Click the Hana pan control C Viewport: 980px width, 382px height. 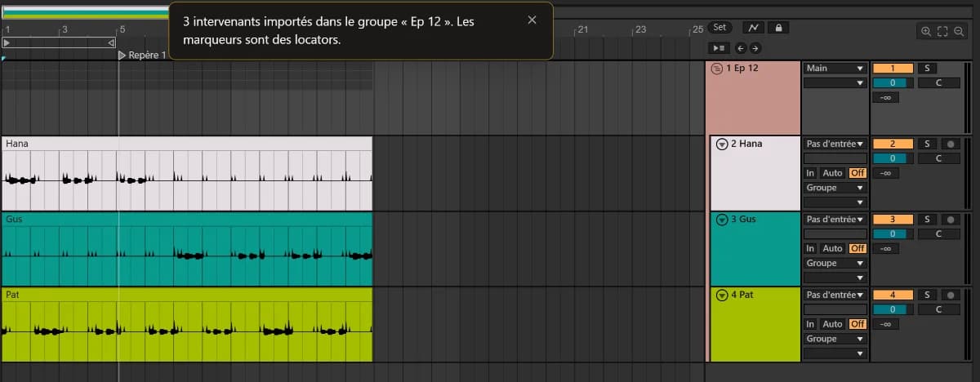(938, 158)
